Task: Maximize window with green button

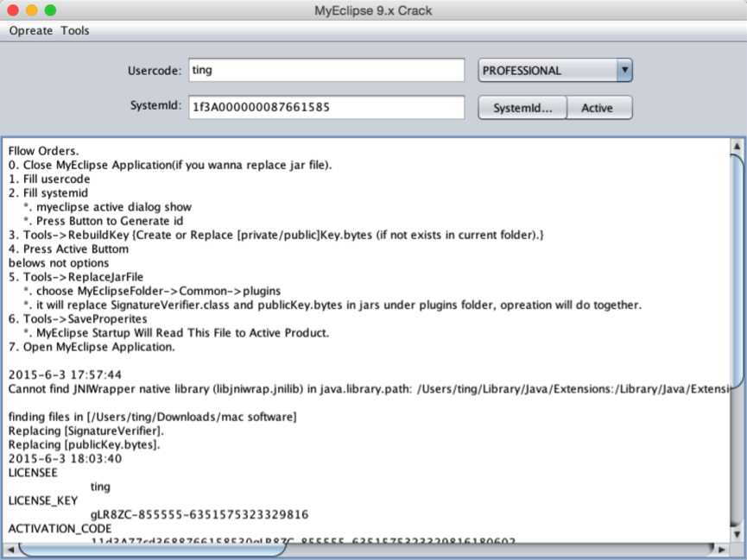Action: coord(50,10)
